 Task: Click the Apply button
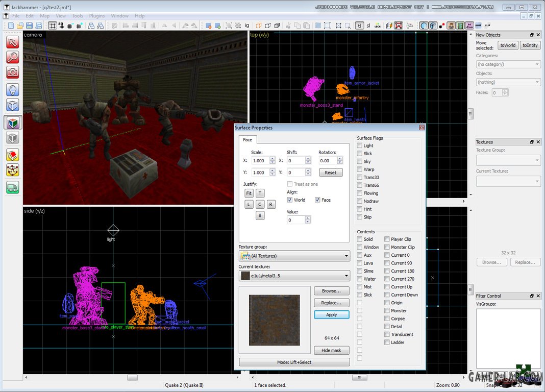click(x=332, y=314)
